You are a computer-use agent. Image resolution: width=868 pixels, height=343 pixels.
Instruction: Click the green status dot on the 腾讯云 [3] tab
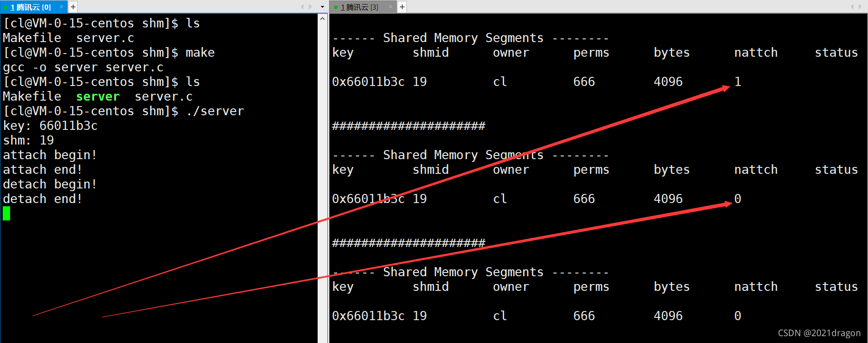click(x=336, y=7)
